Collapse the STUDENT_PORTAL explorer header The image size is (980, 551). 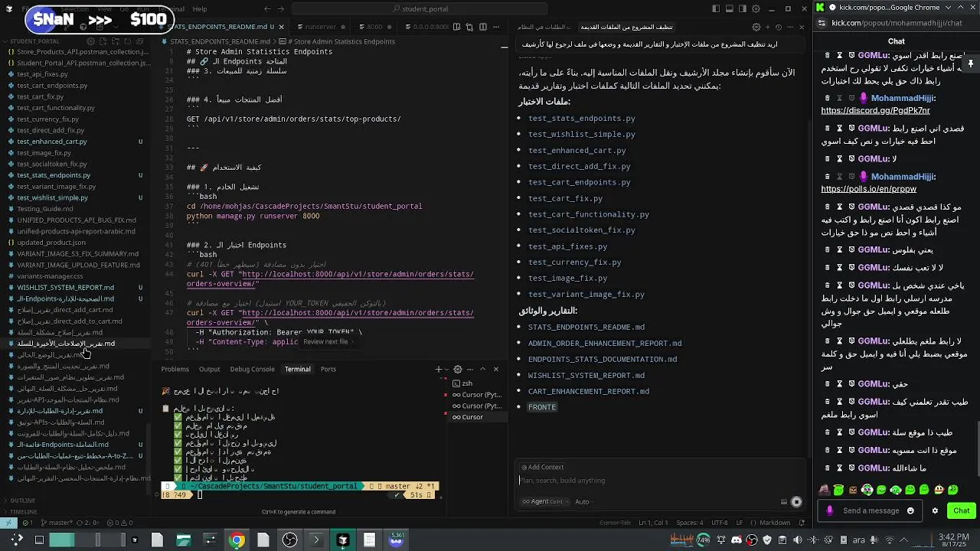[34, 41]
